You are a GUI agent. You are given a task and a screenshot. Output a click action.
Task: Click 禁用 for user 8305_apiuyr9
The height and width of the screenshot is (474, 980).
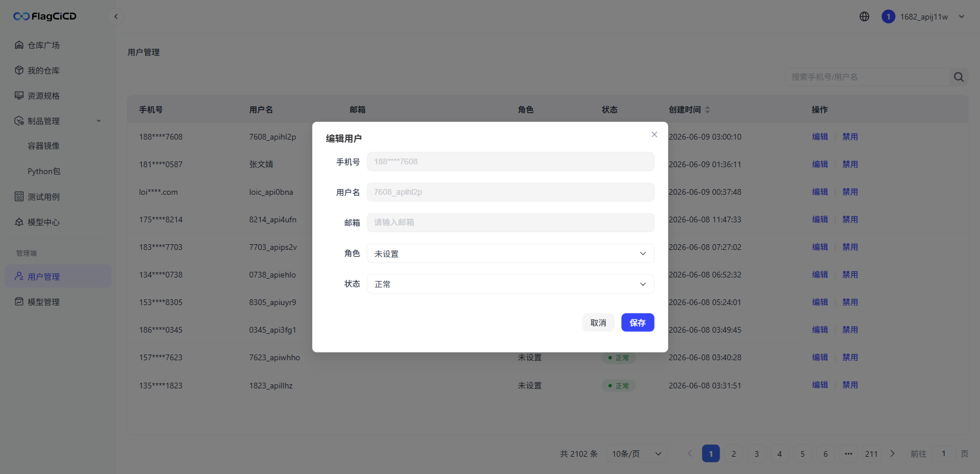click(850, 302)
